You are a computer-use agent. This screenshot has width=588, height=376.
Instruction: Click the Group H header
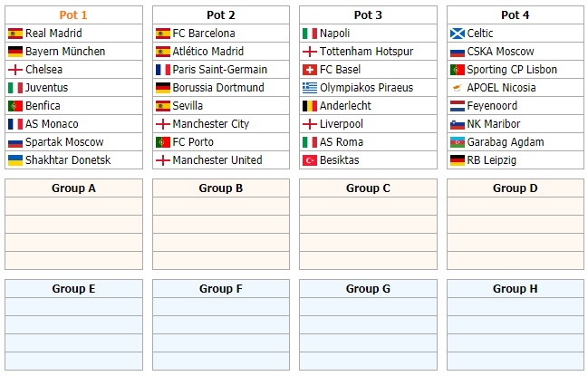pyautogui.click(x=516, y=289)
